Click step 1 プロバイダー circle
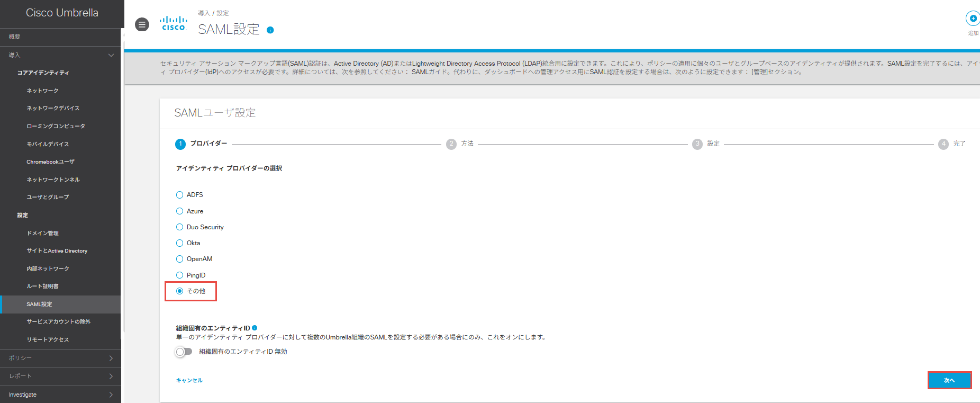 pos(180,144)
